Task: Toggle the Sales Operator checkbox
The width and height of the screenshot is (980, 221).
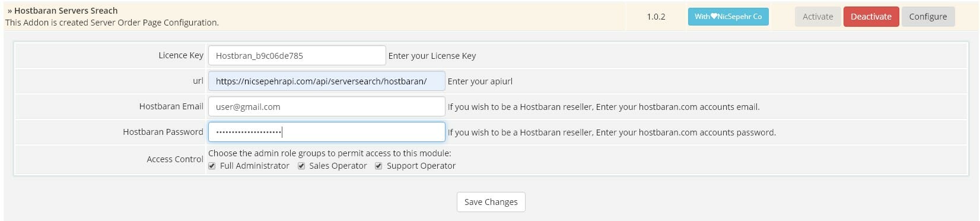Action: click(x=301, y=166)
